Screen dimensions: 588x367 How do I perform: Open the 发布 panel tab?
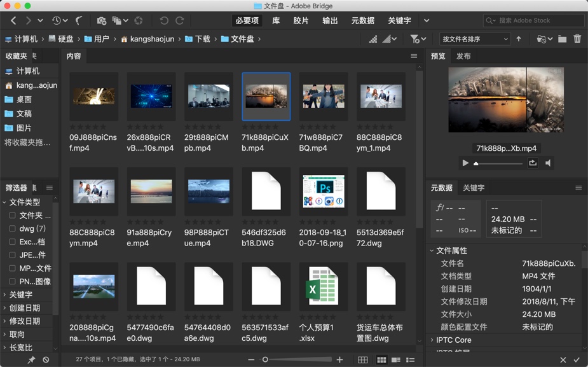[x=463, y=56]
